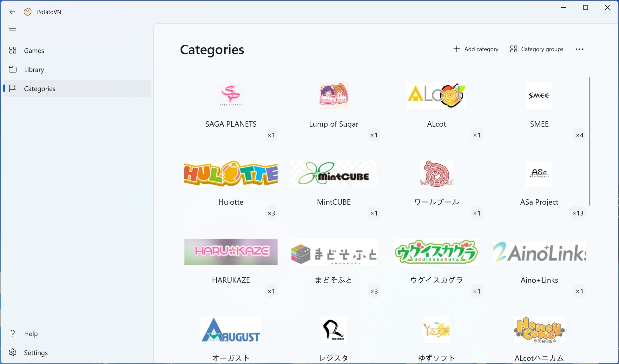
Task: Click the vertical scrollbar of category list
Action: [x=590, y=141]
